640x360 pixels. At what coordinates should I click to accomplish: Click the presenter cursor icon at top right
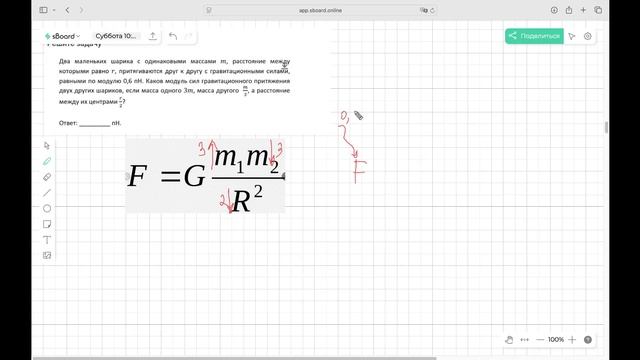click(572, 36)
